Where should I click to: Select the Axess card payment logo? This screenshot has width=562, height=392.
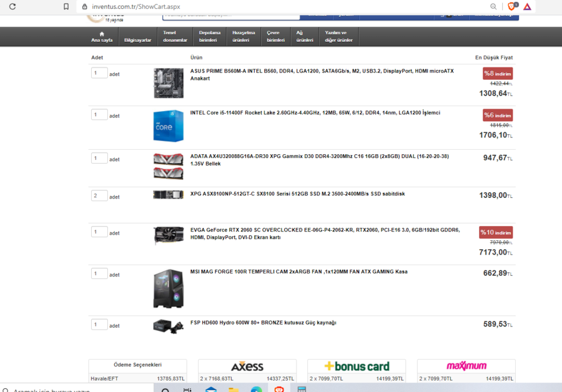coord(247,366)
